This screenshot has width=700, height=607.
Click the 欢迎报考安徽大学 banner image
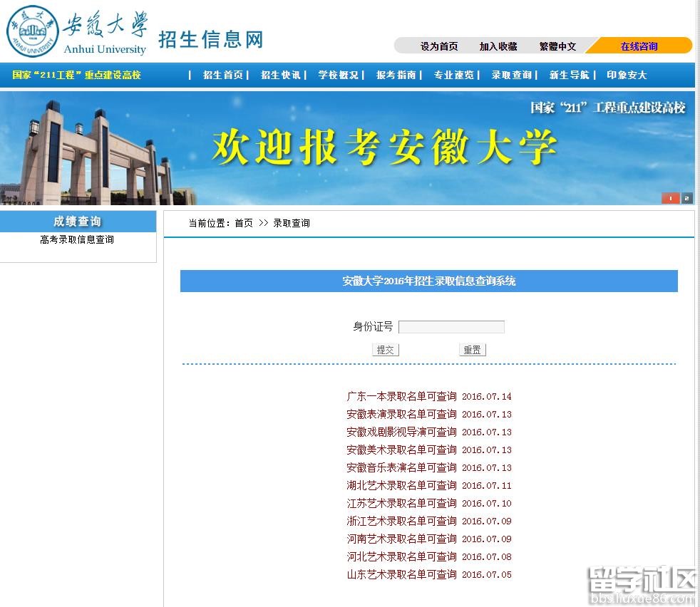click(347, 148)
